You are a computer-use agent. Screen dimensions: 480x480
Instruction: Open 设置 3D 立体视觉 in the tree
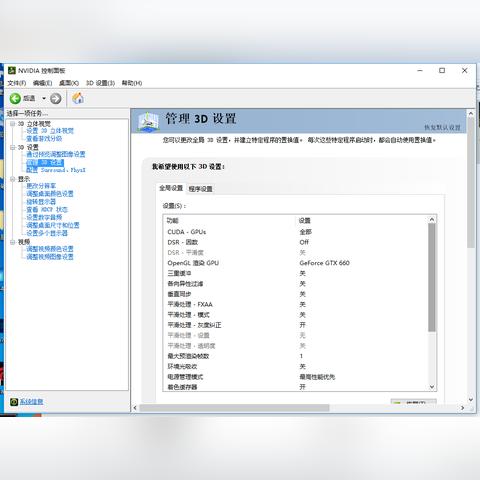click(50, 131)
